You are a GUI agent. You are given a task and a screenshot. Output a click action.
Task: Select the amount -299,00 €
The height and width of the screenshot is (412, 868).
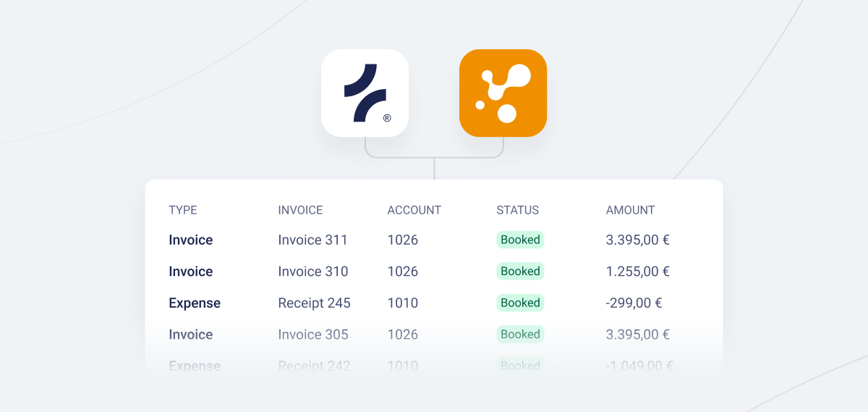coord(634,303)
